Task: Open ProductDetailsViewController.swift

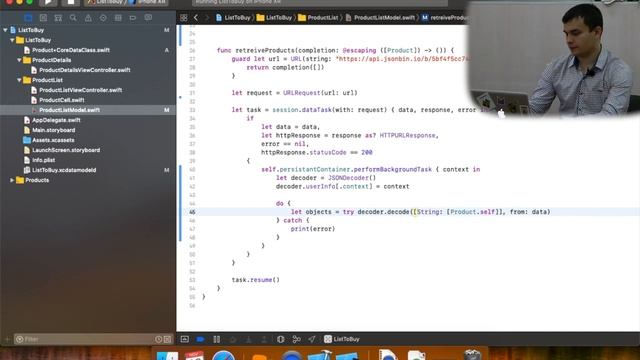Action: coord(84,70)
